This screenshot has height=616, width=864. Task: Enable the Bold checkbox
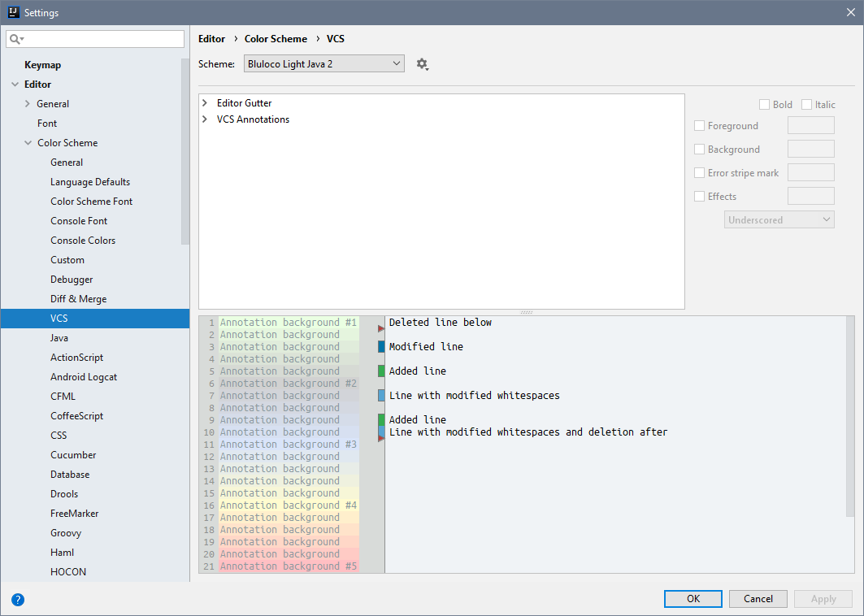click(x=764, y=105)
